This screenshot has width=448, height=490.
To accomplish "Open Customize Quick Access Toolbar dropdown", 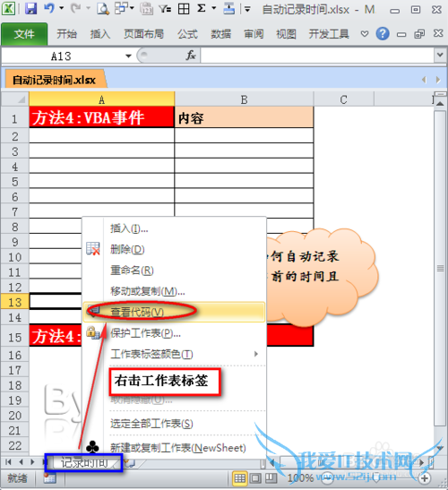I will coord(247,9).
